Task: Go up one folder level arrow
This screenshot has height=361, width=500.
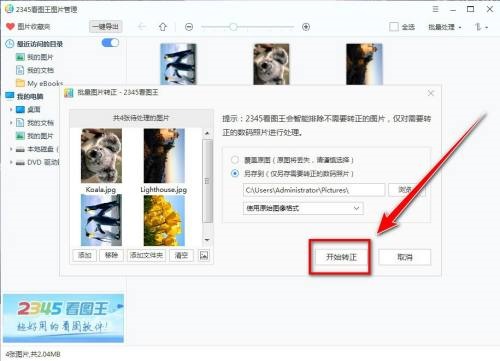Action: 163,27
